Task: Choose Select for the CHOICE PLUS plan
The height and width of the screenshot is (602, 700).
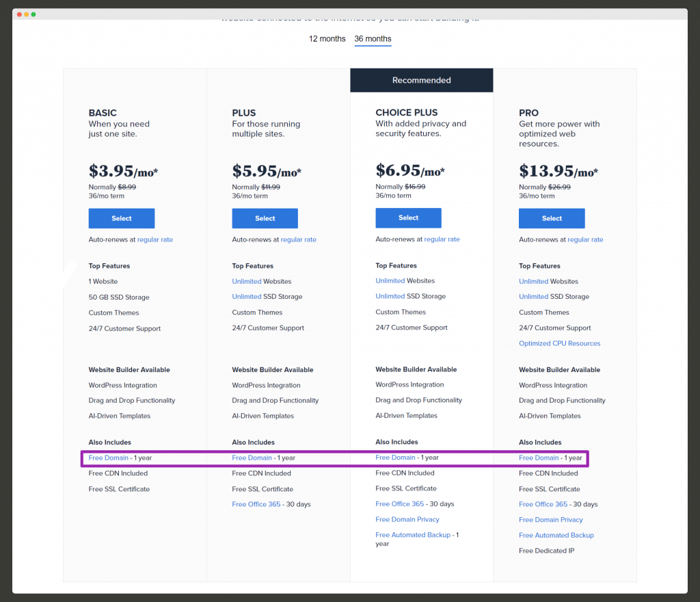Action: pos(408,218)
